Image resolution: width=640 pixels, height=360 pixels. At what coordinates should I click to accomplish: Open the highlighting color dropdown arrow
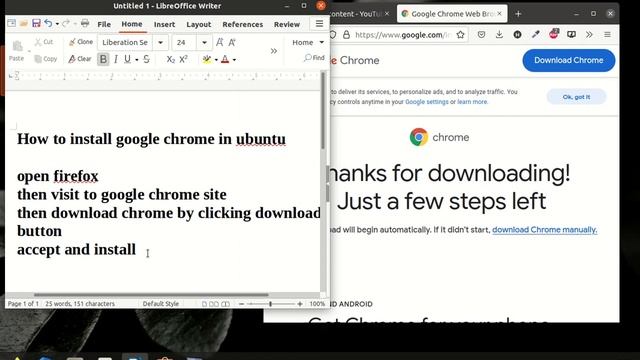(x=216, y=60)
